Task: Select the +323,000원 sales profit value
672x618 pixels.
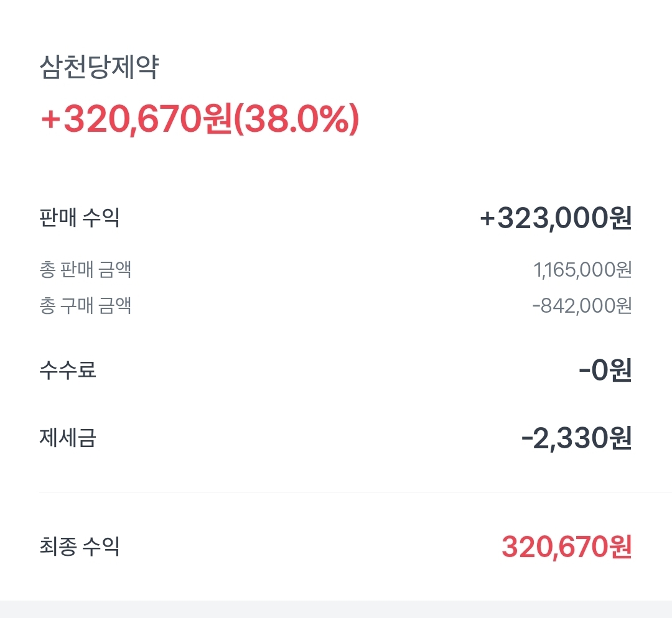Action: pyautogui.click(x=556, y=218)
